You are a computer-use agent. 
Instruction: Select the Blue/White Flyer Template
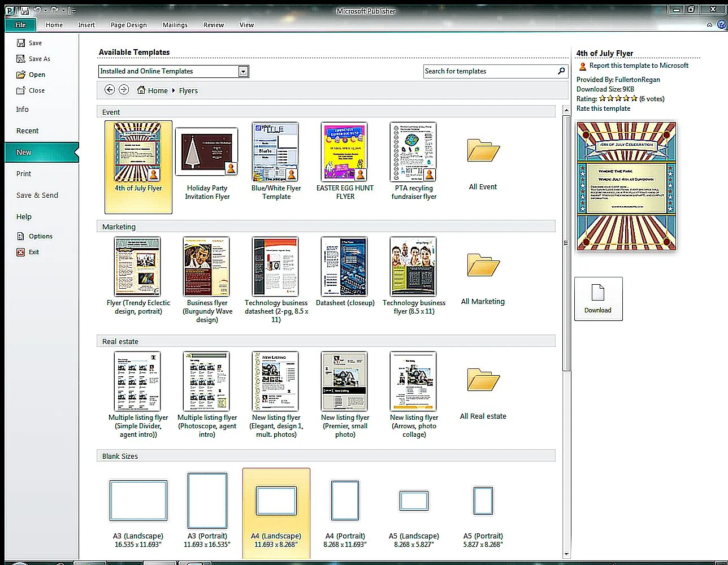(276, 162)
